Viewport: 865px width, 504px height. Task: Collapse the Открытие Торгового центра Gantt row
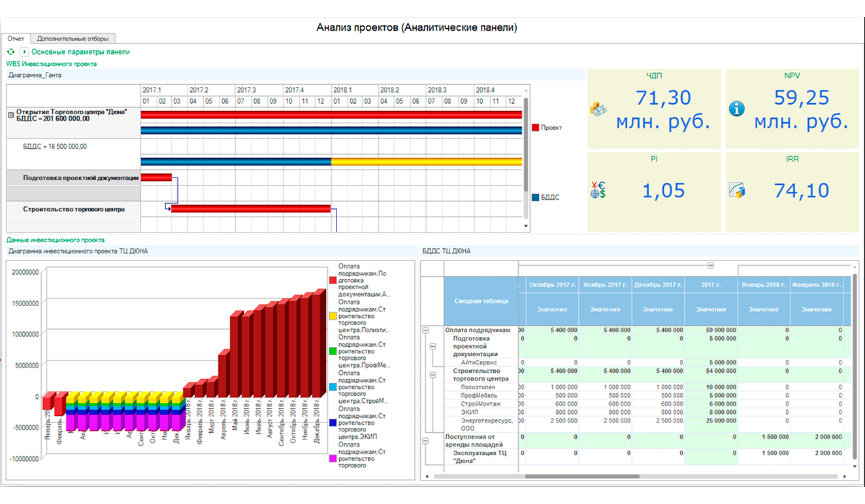pos(11,114)
